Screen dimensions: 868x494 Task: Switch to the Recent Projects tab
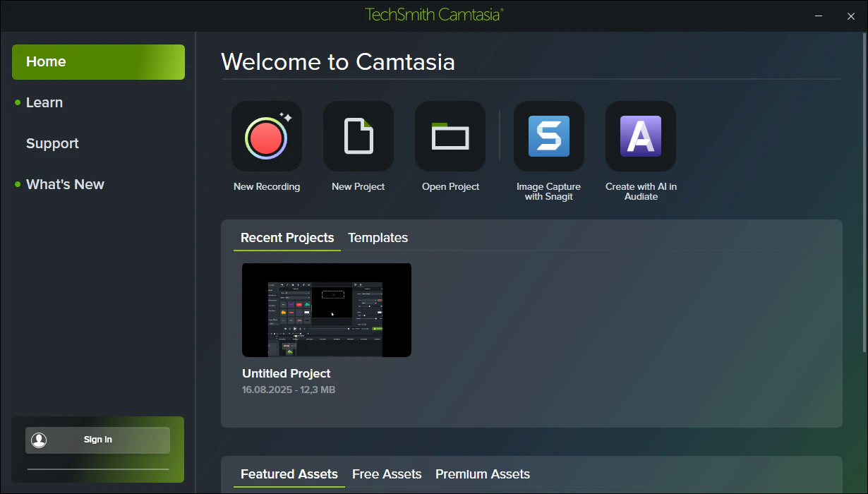click(287, 238)
